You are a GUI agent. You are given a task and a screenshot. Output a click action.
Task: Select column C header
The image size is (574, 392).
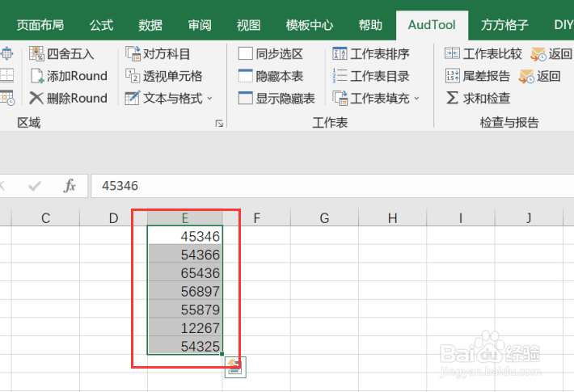click(45, 217)
